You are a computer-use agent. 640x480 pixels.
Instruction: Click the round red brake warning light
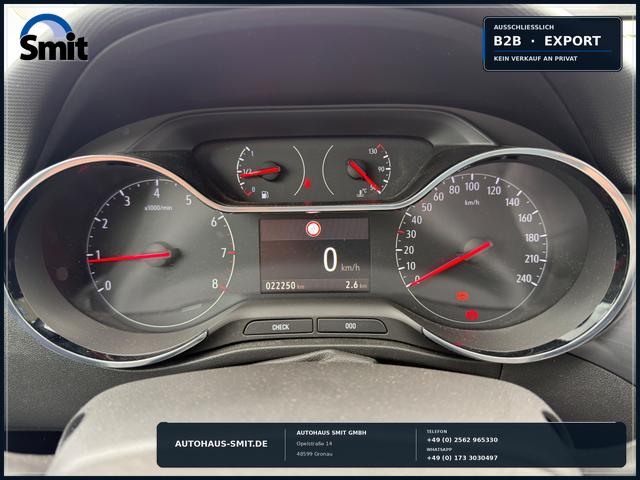[x=471, y=315]
